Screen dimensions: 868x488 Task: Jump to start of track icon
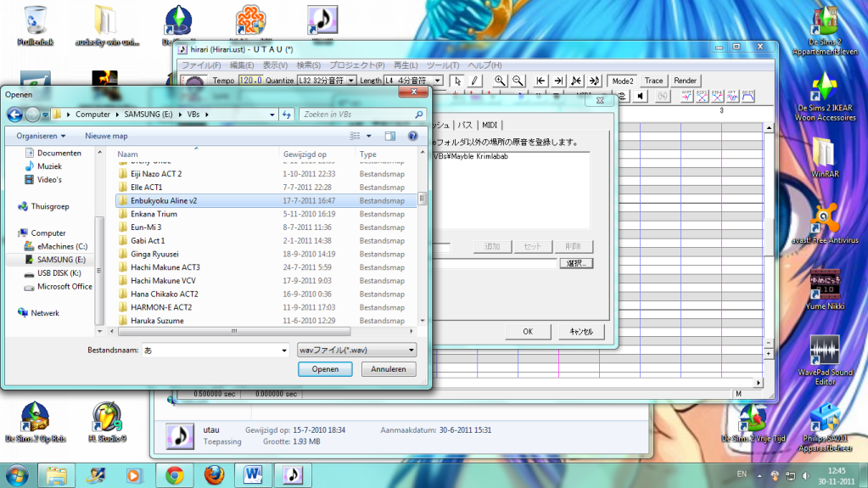540,81
